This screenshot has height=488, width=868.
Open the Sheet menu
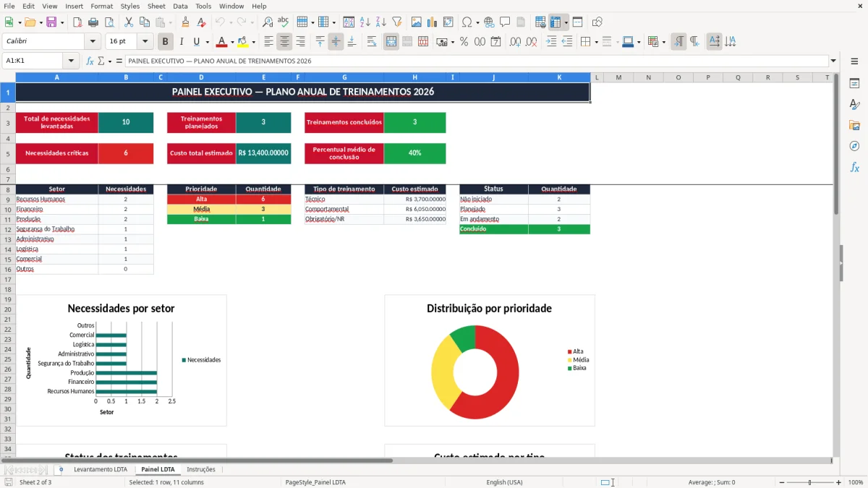(156, 6)
